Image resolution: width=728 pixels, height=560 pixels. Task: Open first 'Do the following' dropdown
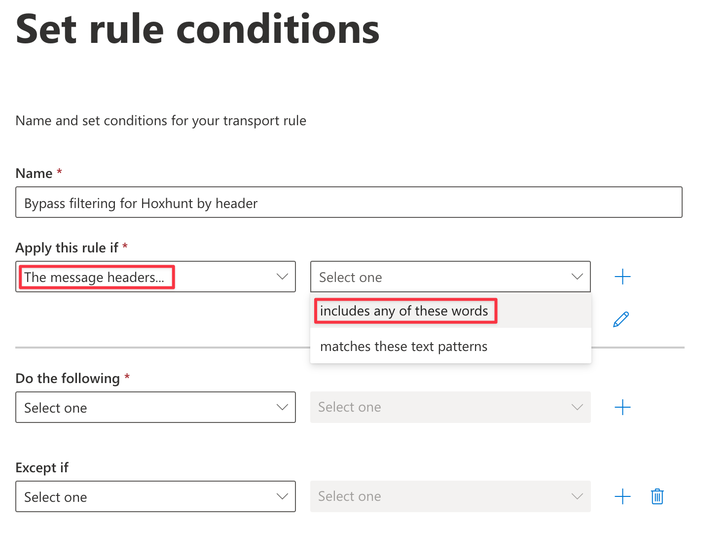(x=155, y=407)
